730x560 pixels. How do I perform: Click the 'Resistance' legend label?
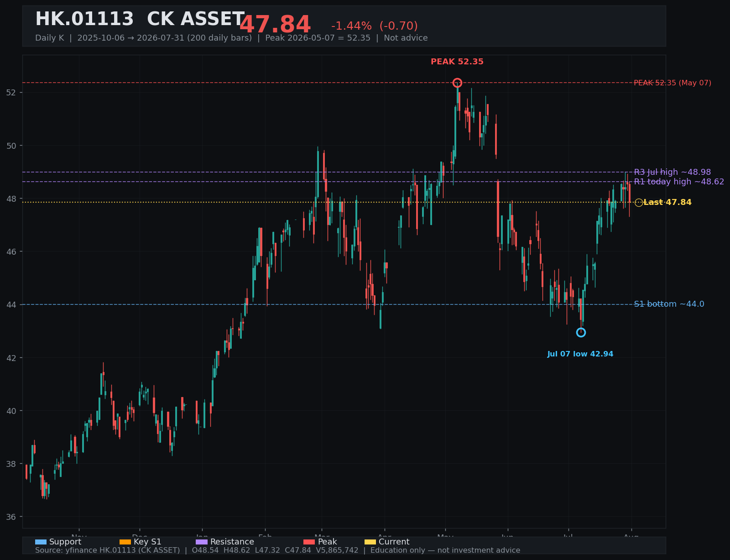232,542
